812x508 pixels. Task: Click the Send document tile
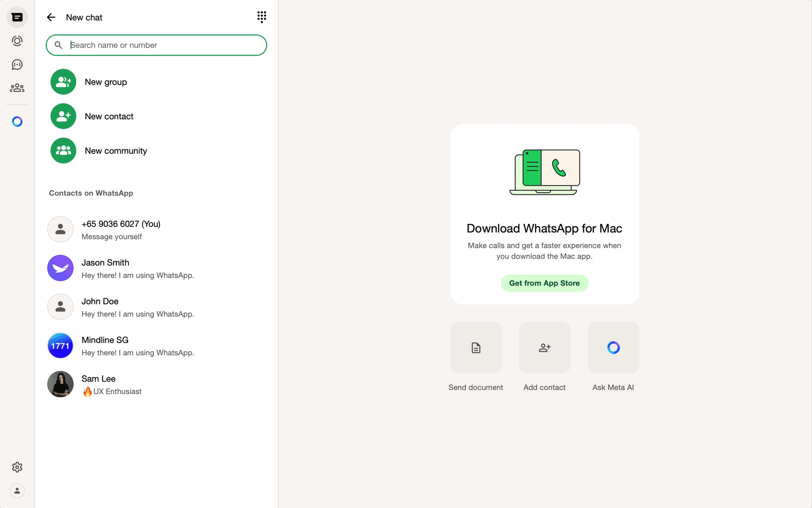pyautogui.click(x=476, y=348)
